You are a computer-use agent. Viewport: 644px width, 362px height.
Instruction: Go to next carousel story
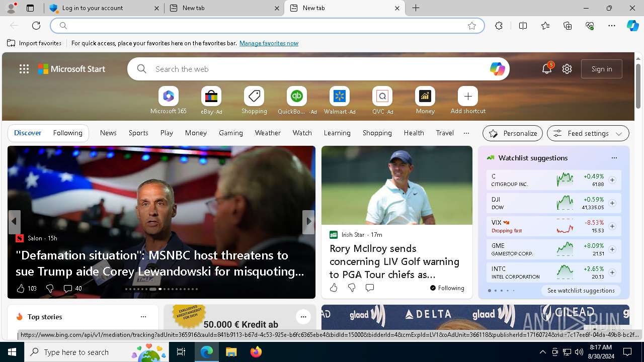pyautogui.click(x=308, y=222)
